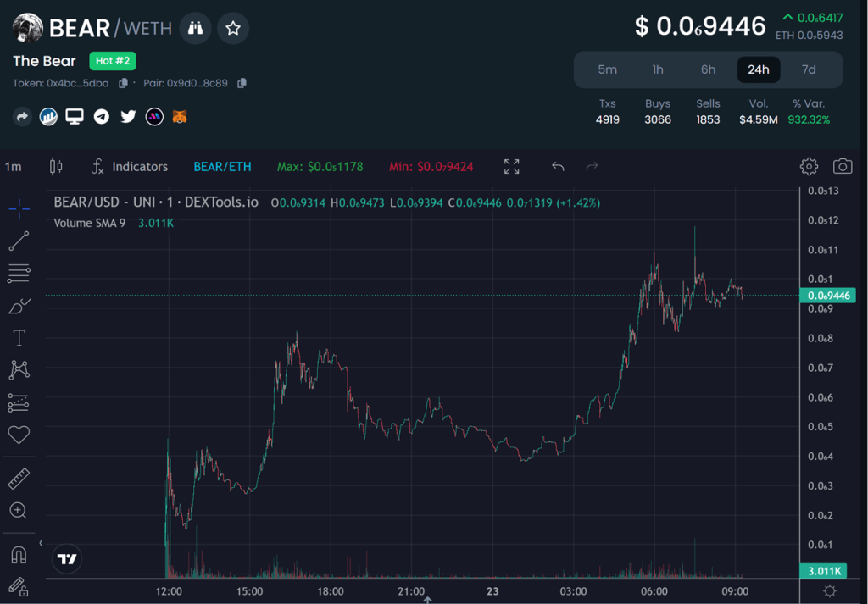Image resolution: width=868 pixels, height=604 pixels.
Task: Copy the pair address
Action: tap(242, 83)
